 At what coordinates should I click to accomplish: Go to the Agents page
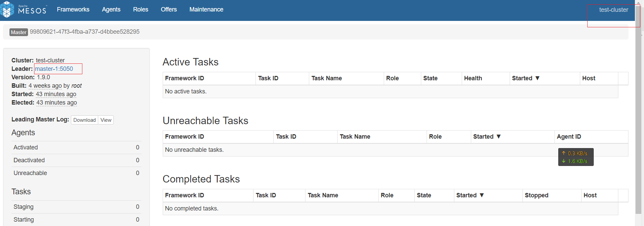point(111,9)
